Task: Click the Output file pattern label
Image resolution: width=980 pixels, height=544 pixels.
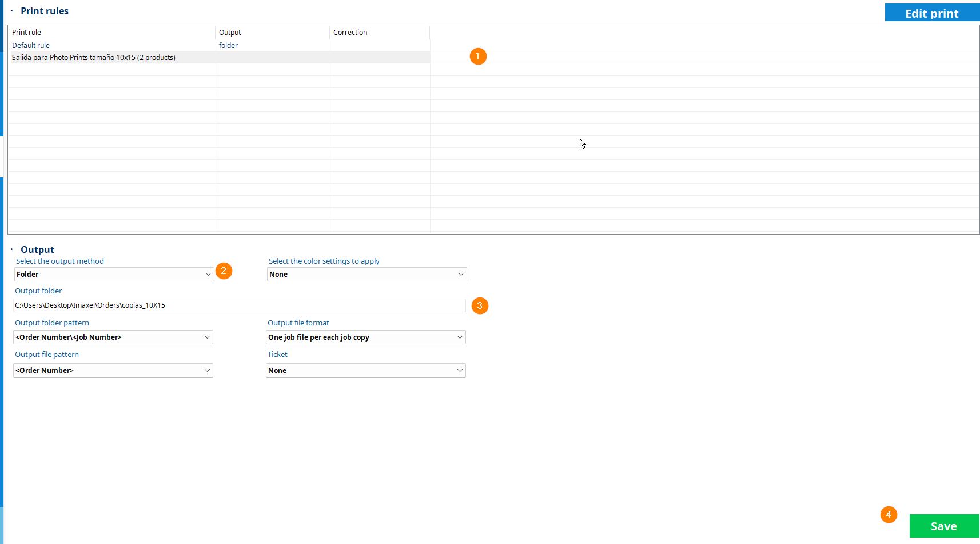Action: coord(47,354)
